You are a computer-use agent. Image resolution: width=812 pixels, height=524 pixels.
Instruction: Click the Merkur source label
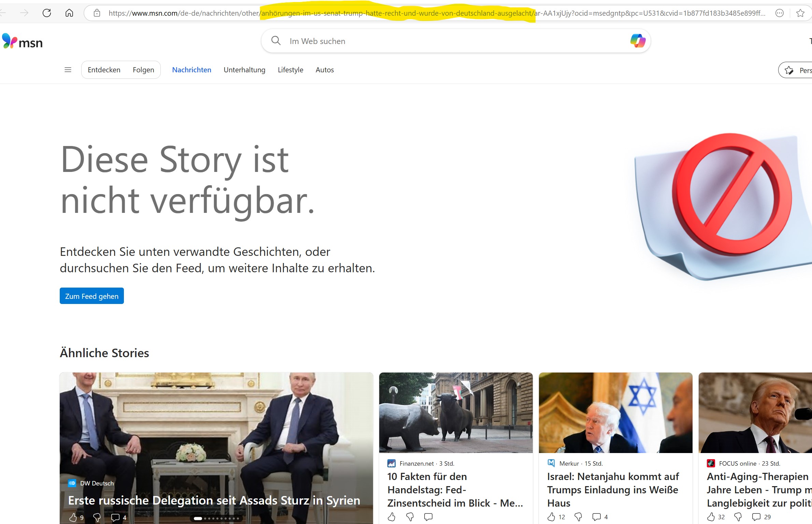569,463
